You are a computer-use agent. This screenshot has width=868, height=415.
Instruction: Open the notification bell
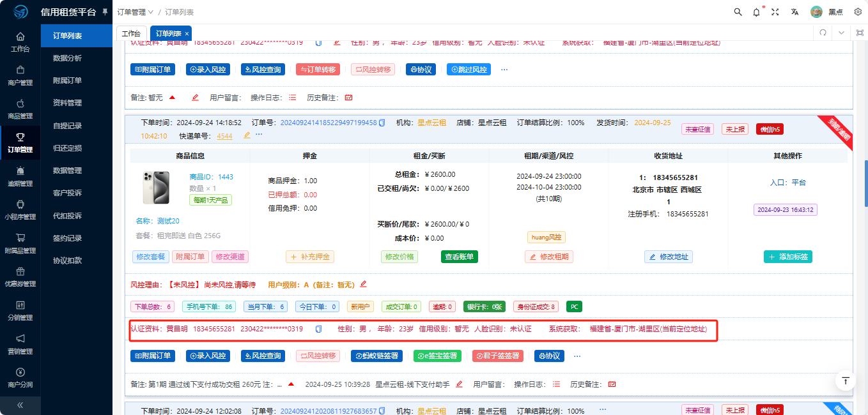pyautogui.click(x=757, y=12)
